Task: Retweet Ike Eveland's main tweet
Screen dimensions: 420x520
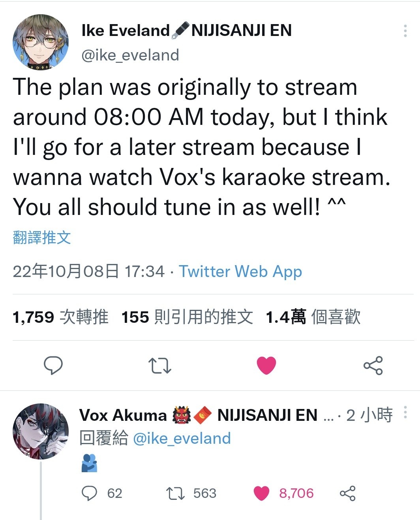Action: (159, 366)
